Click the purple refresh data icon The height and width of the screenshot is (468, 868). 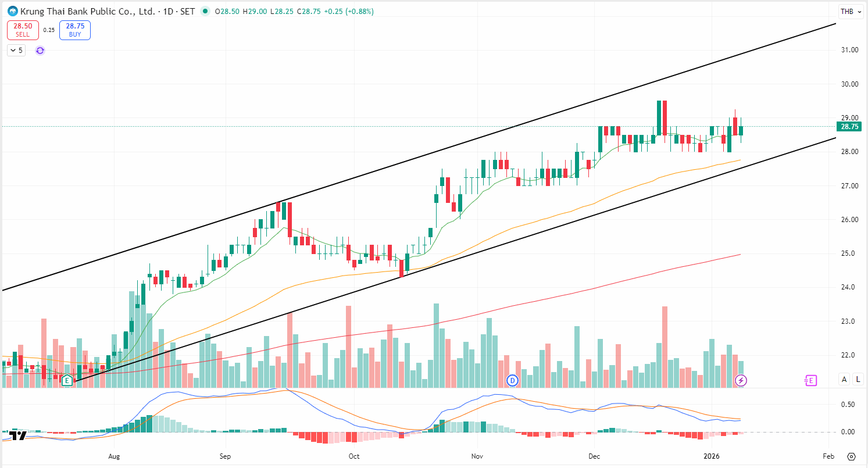click(x=40, y=51)
